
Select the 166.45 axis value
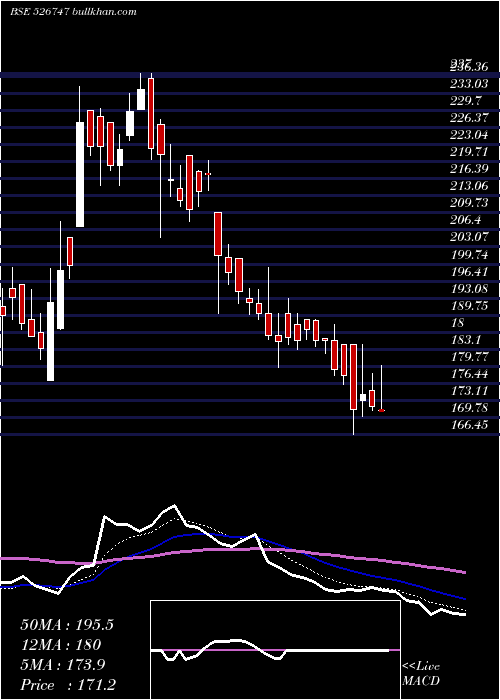point(469,425)
